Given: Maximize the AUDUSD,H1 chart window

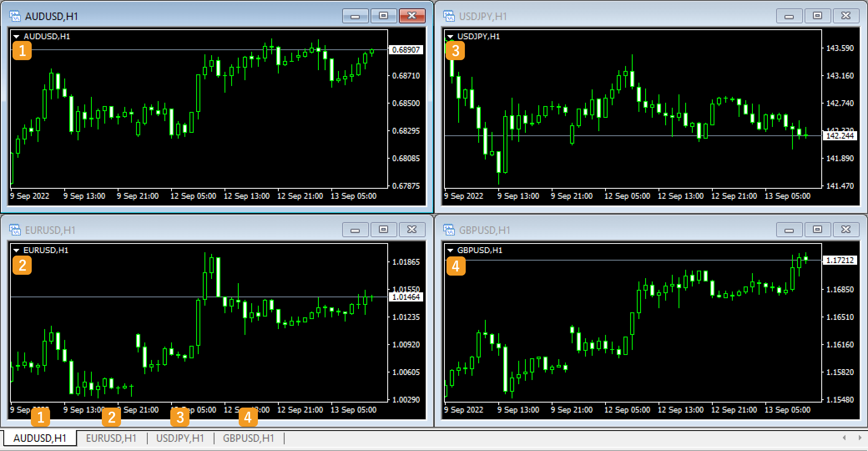Looking at the screenshot, I should click(x=384, y=16).
